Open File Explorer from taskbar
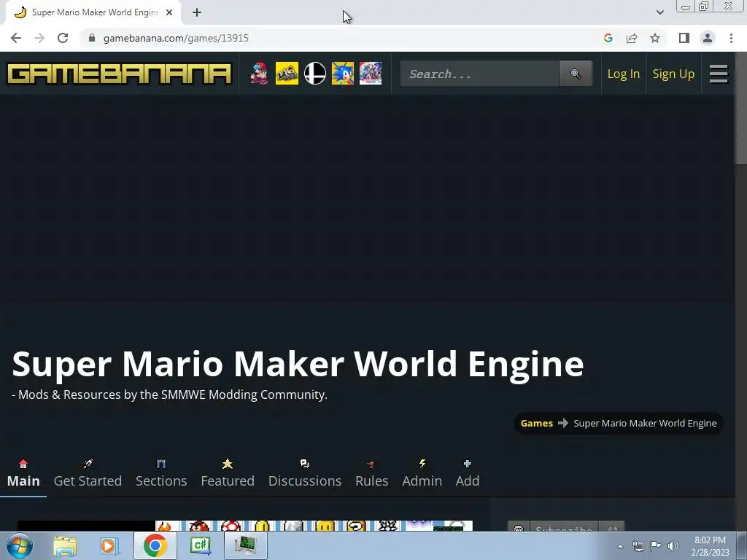Image resolution: width=747 pixels, height=560 pixels. (x=65, y=545)
